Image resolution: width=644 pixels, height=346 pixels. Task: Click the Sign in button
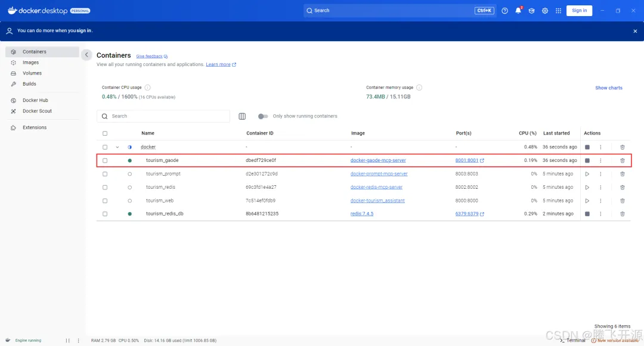(579, 11)
